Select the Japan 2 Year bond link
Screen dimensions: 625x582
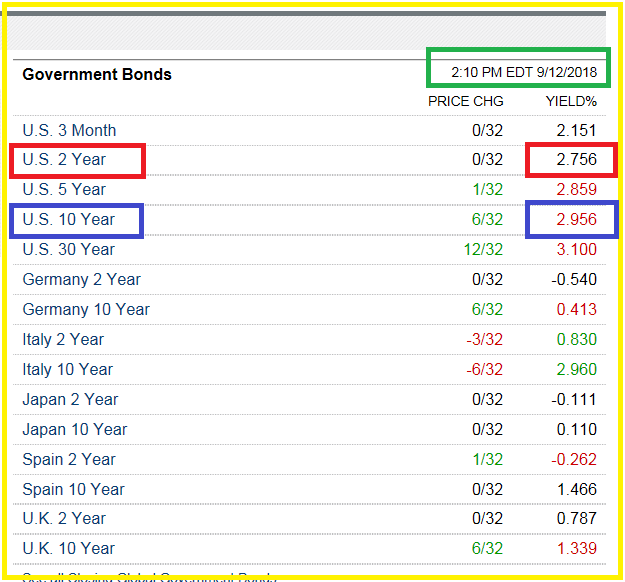pyautogui.click(x=70, y=399)
